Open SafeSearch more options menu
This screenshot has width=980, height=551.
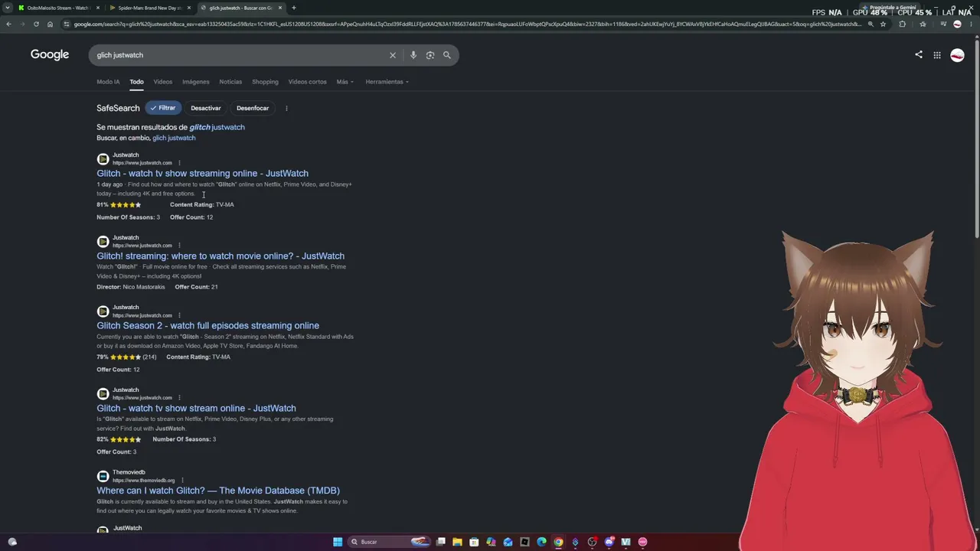tap(286, 108)
